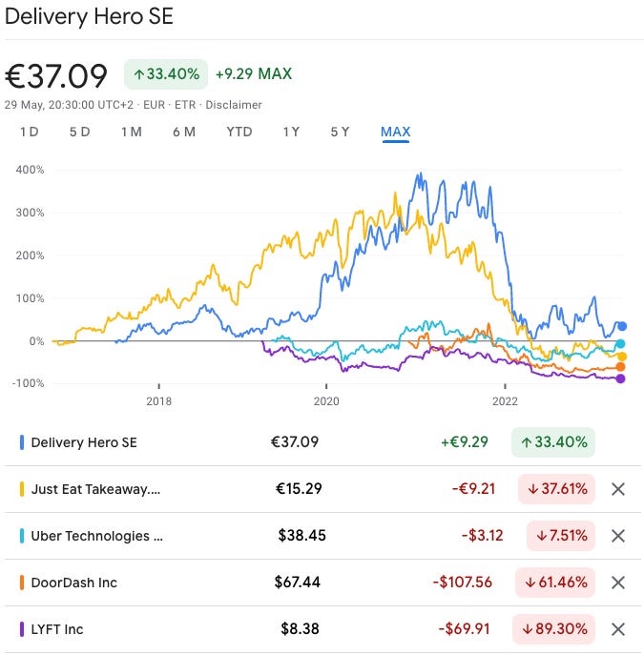Switch to the 6 M range
The image size is (644, 655).
pos(184,132)
